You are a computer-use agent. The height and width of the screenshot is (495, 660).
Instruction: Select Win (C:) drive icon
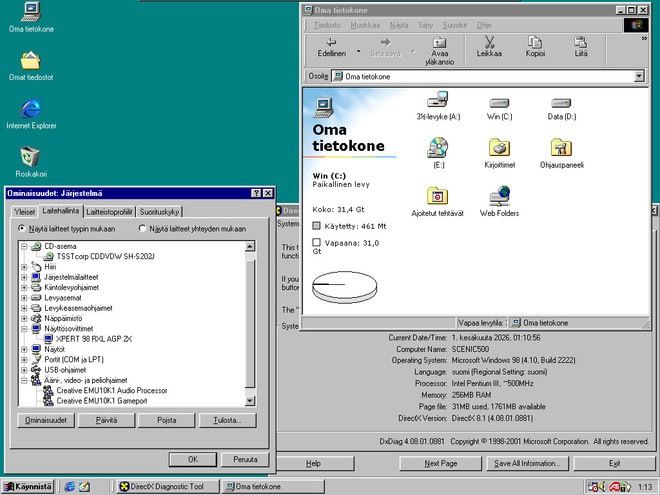499,109
